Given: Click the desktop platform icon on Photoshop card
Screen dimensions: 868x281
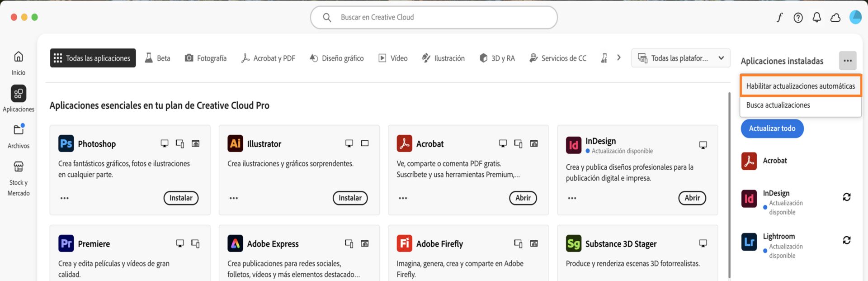Looking at the screenshot, I should click(x=165, y=143).
